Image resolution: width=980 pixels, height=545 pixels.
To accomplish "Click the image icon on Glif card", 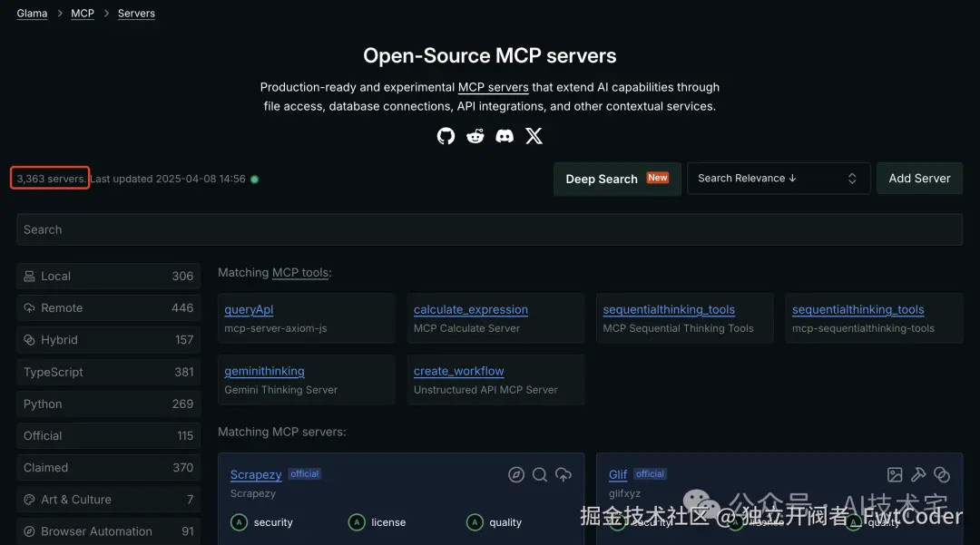I will pos(895,474).
